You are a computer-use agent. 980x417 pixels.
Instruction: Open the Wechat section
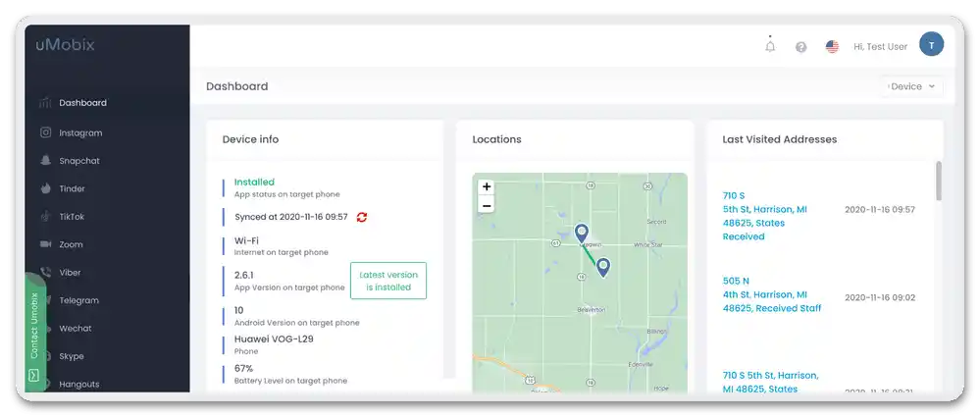(76, 329)
